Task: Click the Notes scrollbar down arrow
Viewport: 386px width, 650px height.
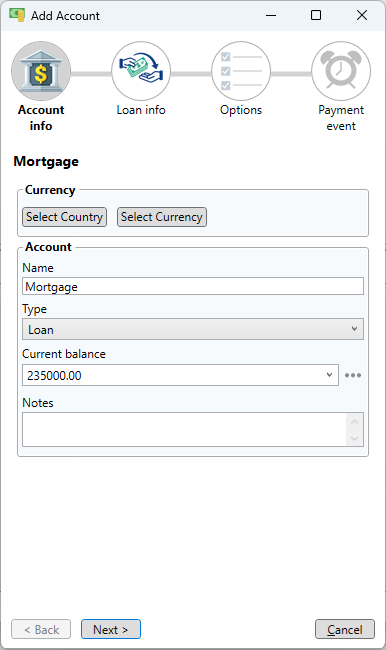Action: pyautogui.click(x=354, y=438)
